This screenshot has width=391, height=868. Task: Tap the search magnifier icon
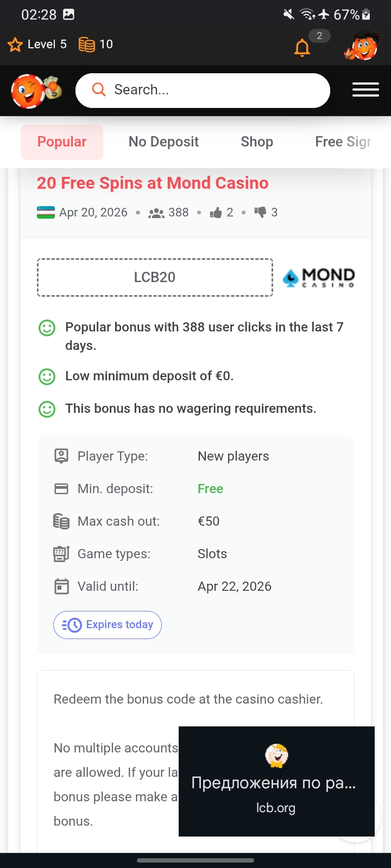point(99,90)
